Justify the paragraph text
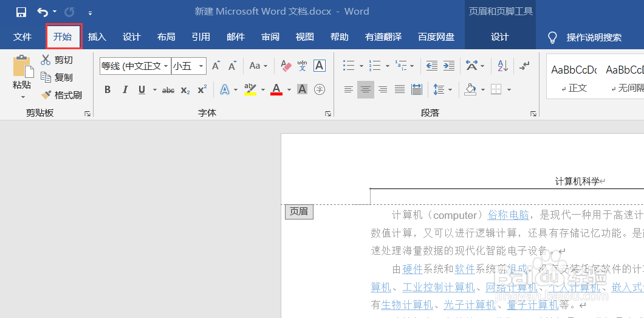Viewport: 644px width, 318px height. point(400,89)
